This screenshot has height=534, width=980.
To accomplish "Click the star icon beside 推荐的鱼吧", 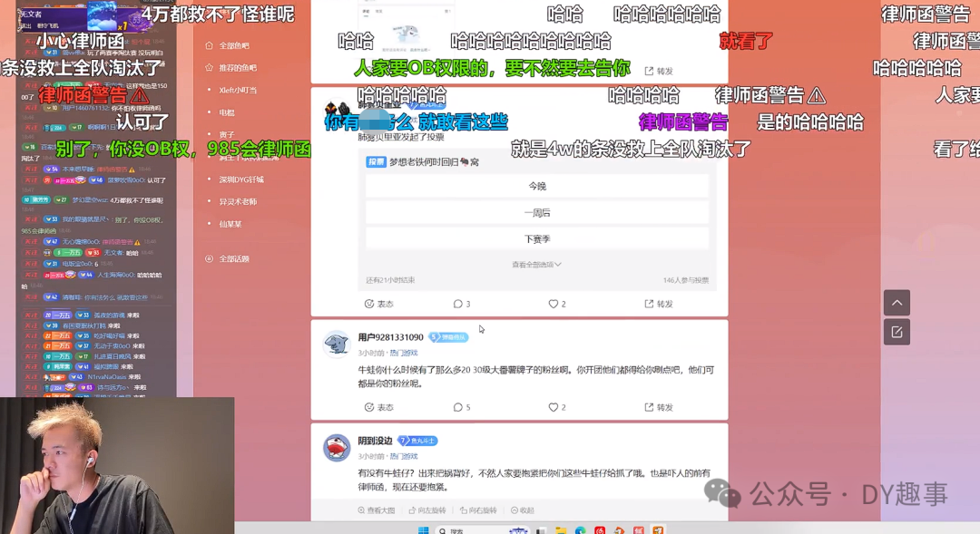I will pyautogui.click(x=210, y=67).
